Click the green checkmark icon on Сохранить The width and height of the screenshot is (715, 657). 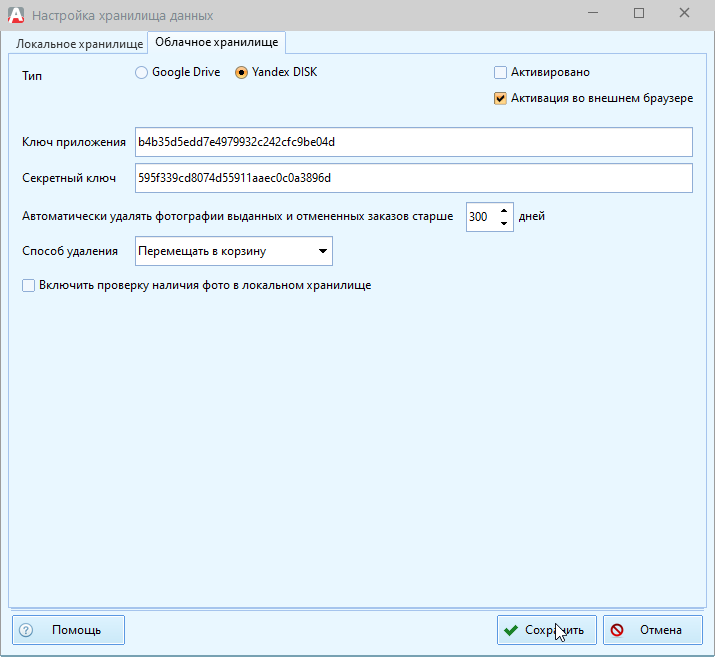click(x=511, y=630)
